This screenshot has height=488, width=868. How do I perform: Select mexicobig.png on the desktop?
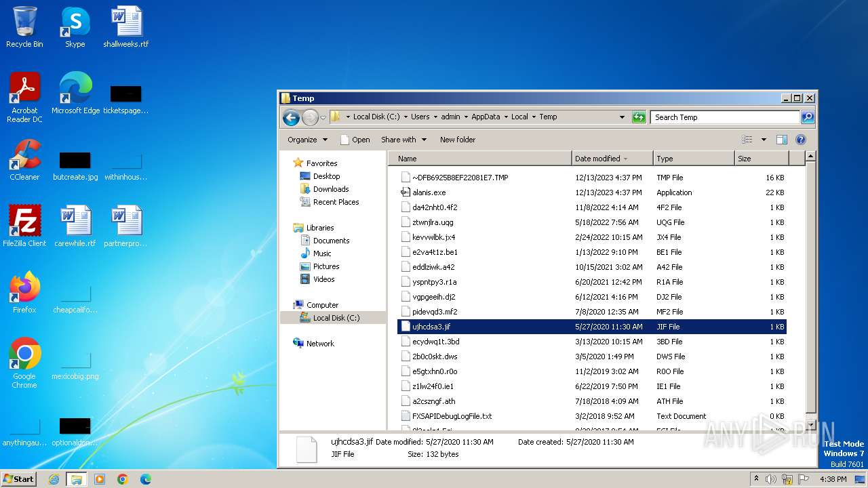click(x=75, y=366)
